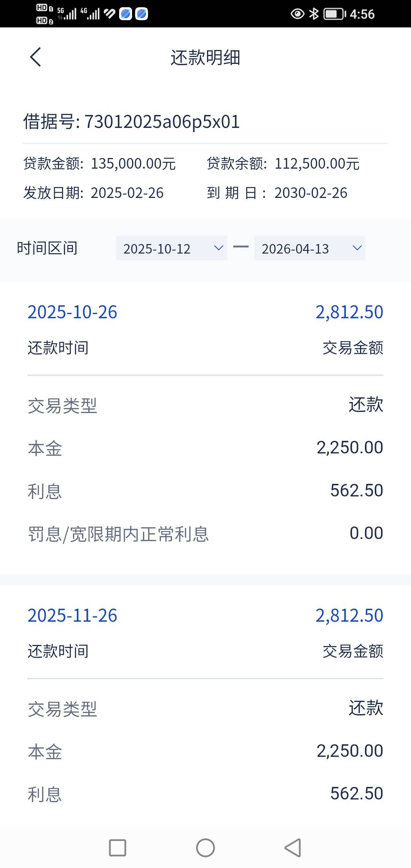411x868 pixels.
Task: Tap the eye comfort icon in the status bar
Action: (297, 14)
